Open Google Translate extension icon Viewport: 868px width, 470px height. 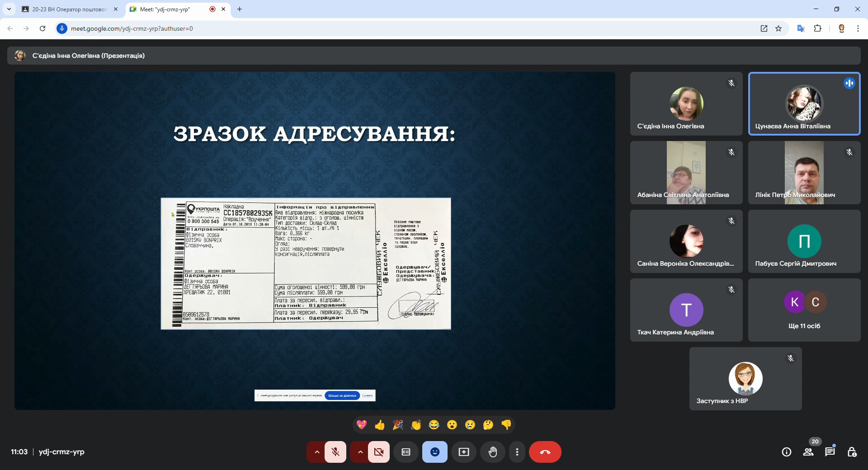click(x=801, y=28)
